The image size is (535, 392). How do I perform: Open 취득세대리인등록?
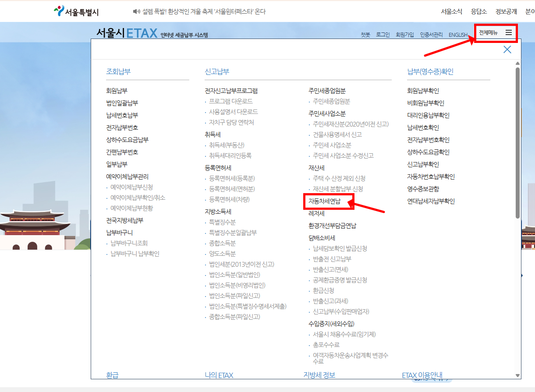click(230, 155)
